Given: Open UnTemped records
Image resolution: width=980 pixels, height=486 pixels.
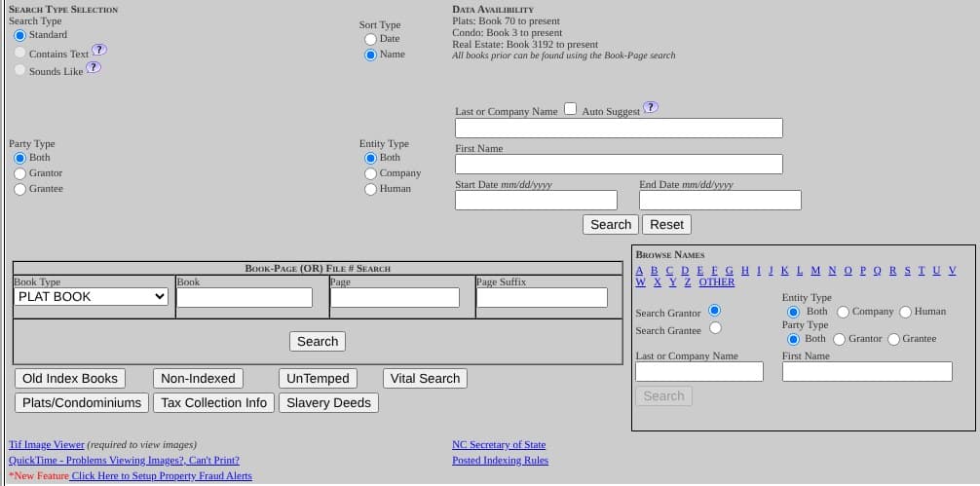Looking at the screenshot, I should click(x=319, y=379).
